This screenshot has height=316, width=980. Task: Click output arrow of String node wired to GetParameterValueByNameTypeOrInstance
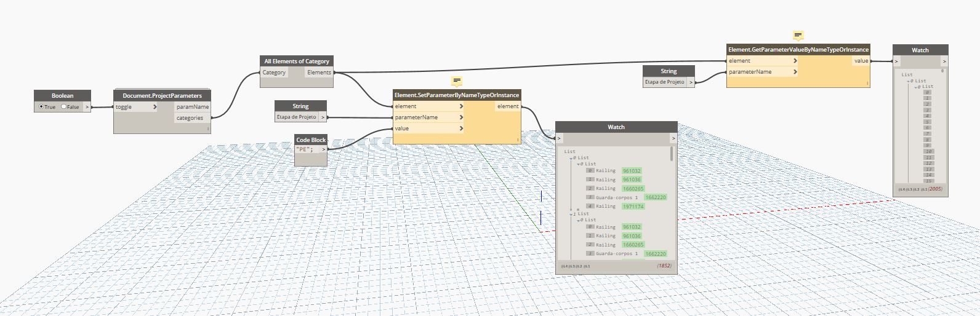(x=691, y=82)
